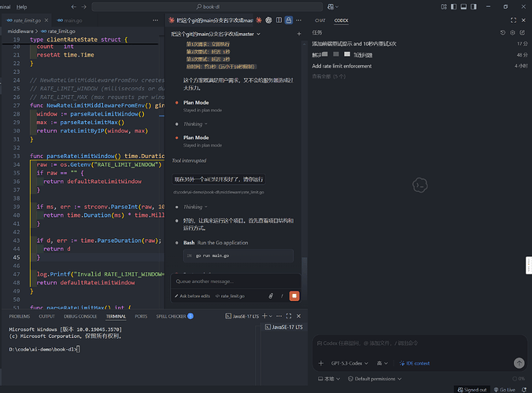532x393 pixels.
Task: Open the 本地 environment dropdown
Action: click(329, 379)
